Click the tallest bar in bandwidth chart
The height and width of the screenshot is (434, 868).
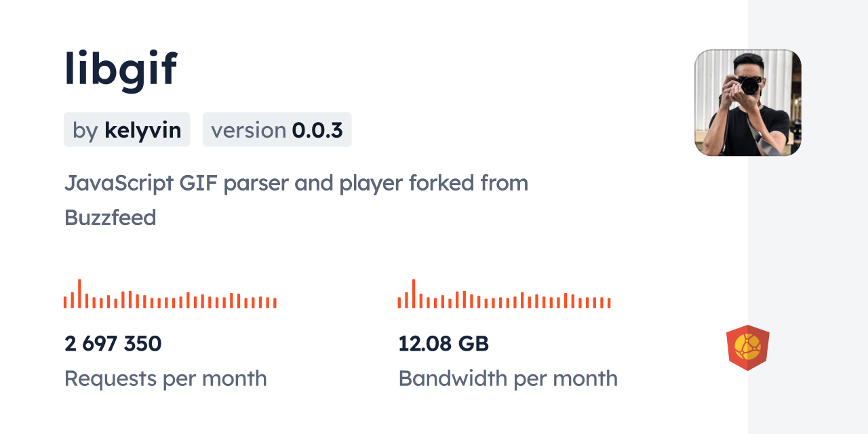pos(414,294)
